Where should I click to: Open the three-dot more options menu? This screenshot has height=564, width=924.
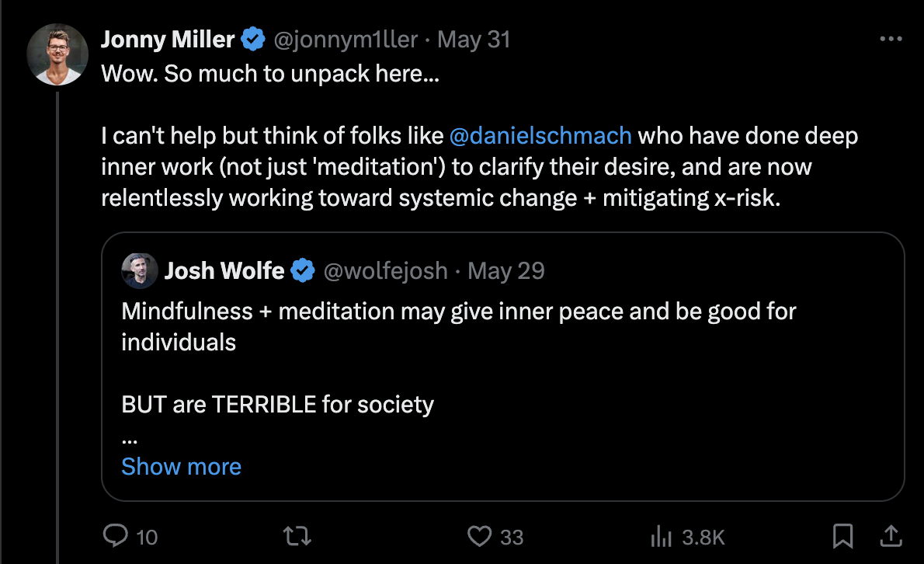coord(891,39)
